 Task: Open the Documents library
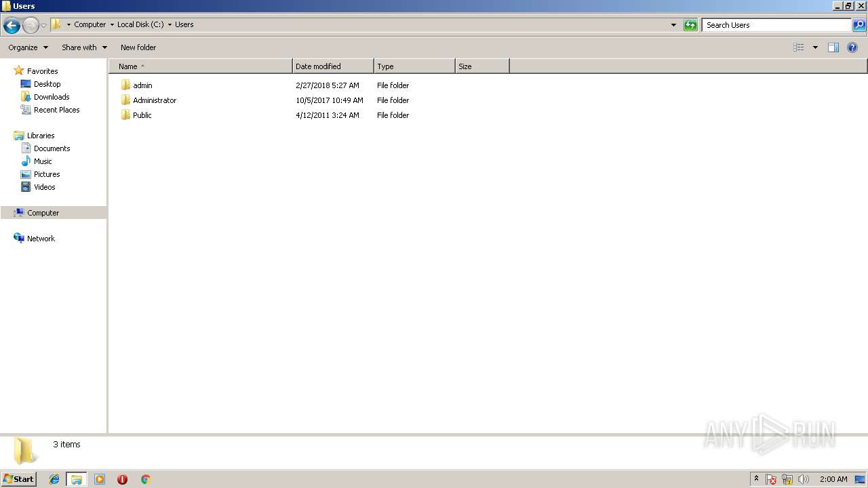[x=52, y=148]
